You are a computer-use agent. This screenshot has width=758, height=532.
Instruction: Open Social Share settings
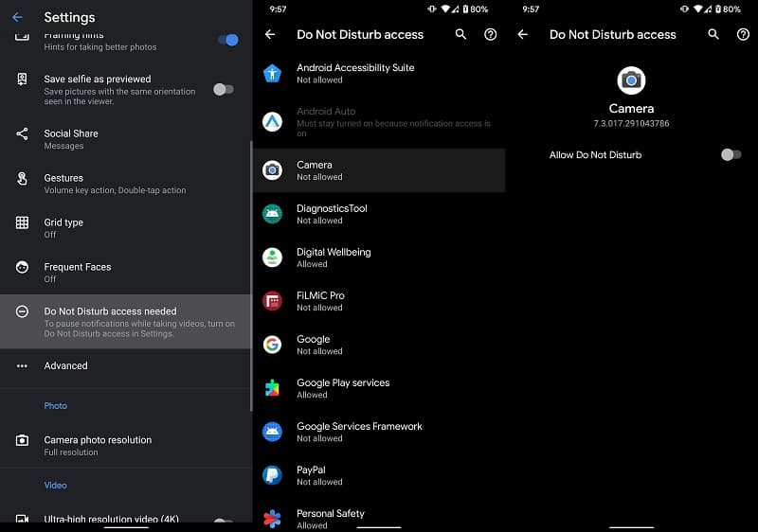[x=126, y=139]
